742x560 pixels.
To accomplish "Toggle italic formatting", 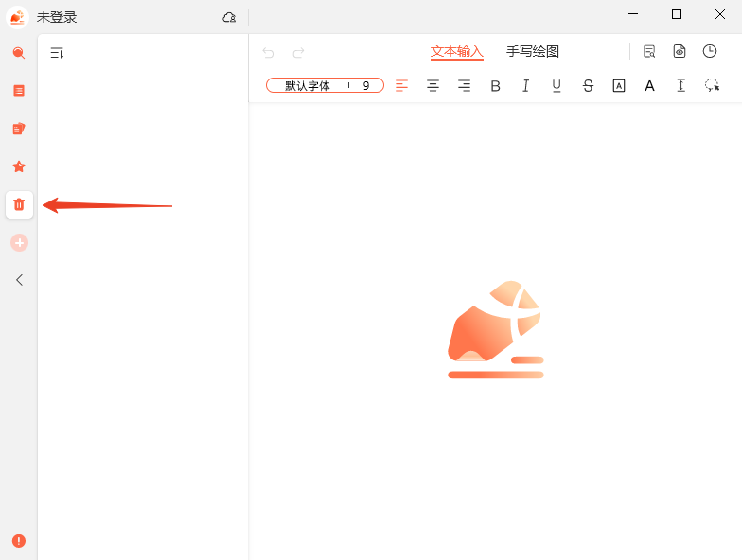I will pyautogui.click(x=526, y=85).
